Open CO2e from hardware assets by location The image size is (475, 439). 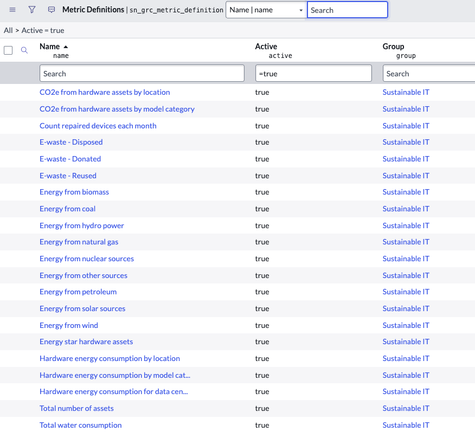tap(105, 92)
